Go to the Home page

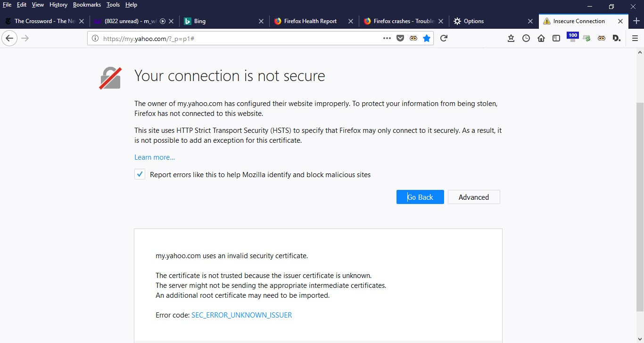tap(541, 38)
